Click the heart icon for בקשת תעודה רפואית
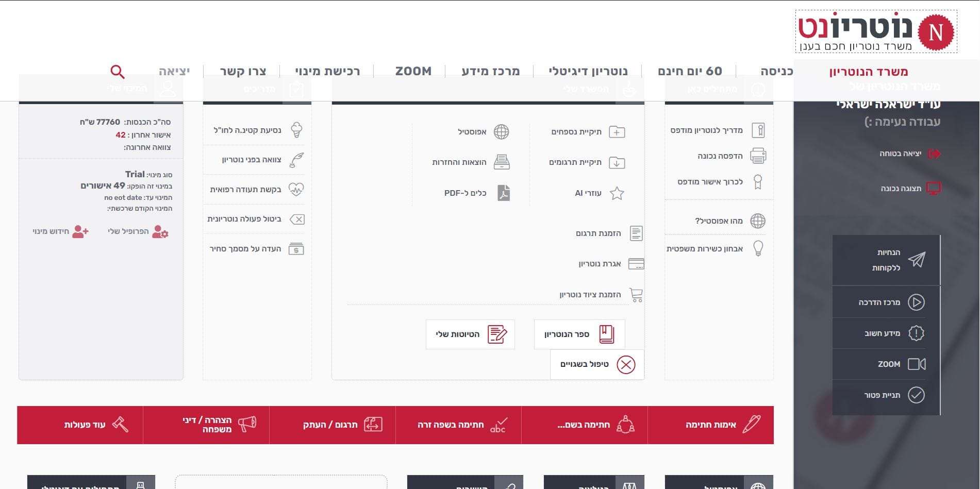Image resolution: width=980 pixels, height=489 pixels. [296, 190]
